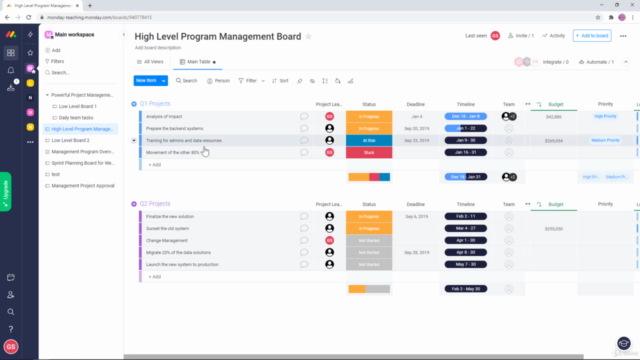
Task: Click the horizontal scrollbar at bottom
Action: click(353, 357)
